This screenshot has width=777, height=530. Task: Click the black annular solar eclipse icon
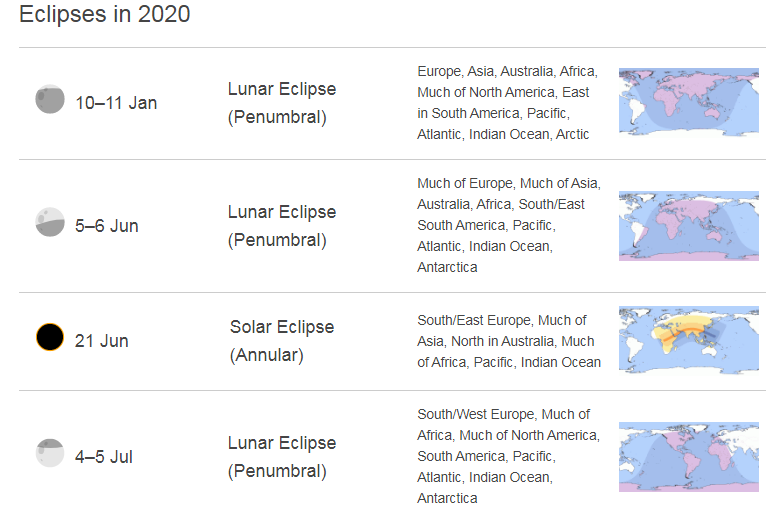(50, 337)
